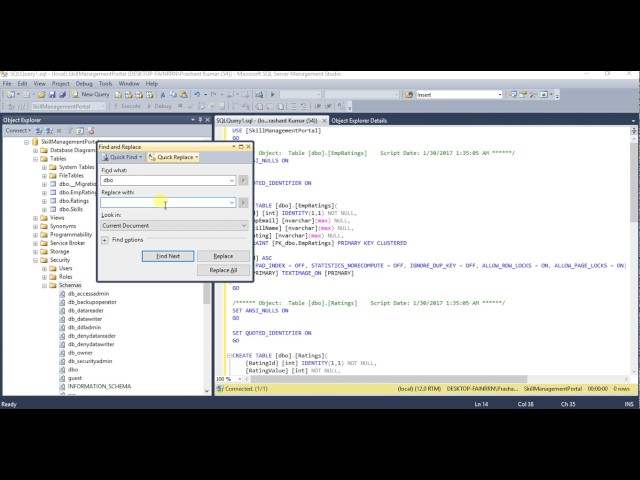Screen dimensions: 640x480
Task: Click the editor horizontal scrollbar
Action: [389, 379]
